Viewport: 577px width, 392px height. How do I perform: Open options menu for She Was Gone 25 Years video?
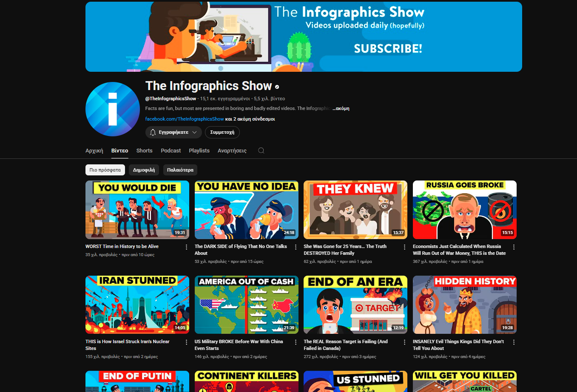coord(404,247)
